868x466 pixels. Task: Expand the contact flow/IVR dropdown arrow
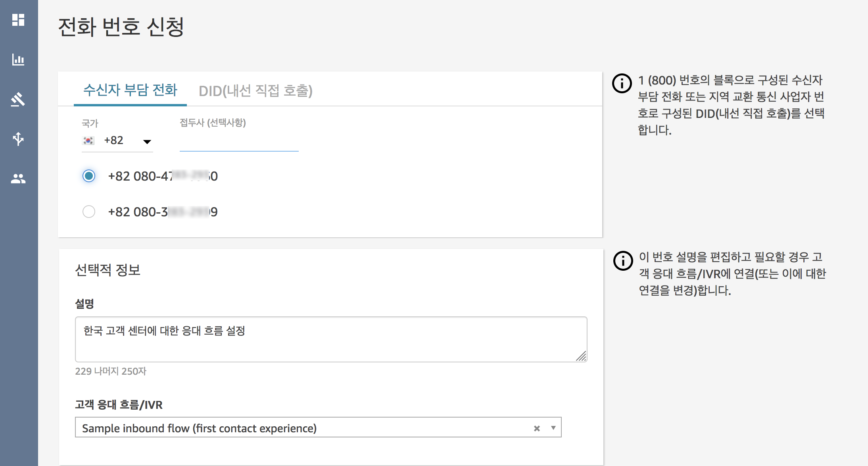pos(553,428)
